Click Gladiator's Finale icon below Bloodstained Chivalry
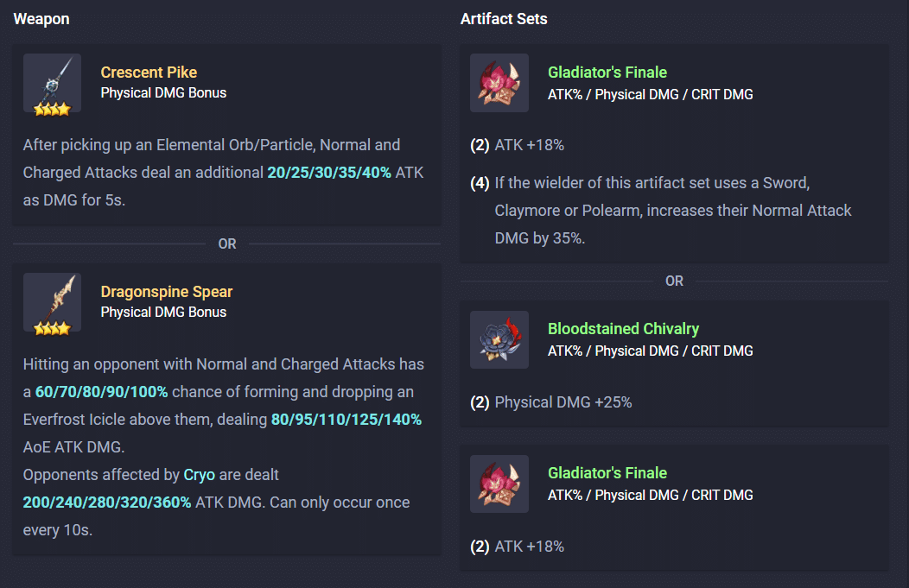 pyautogui.click(x=499, y=484)
